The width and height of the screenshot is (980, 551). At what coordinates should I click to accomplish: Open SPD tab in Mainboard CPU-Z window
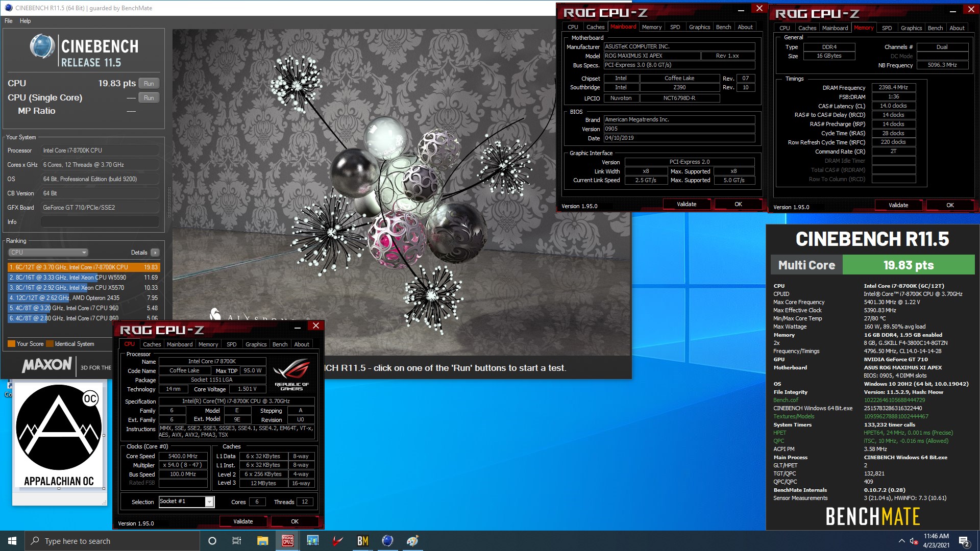[x=675, y=27]
